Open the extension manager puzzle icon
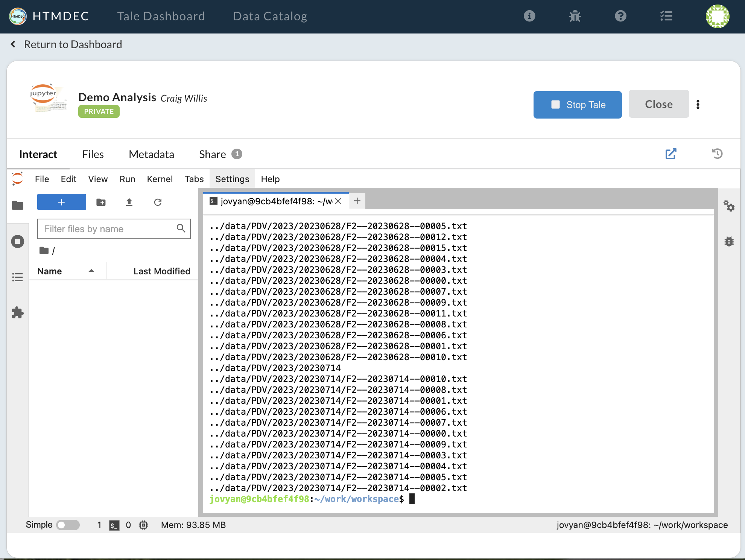The image size is (745, 560). click(17, 313)
